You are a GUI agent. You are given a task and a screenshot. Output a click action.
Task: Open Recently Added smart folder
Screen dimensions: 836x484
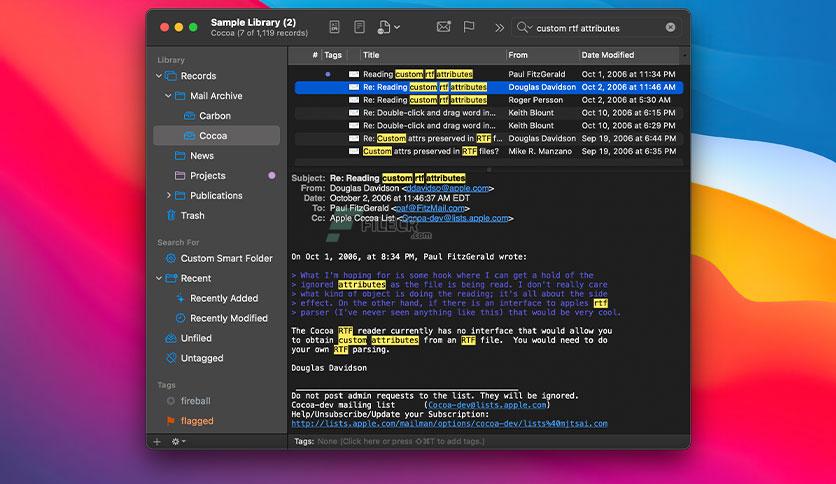click(x=224, y=299)
